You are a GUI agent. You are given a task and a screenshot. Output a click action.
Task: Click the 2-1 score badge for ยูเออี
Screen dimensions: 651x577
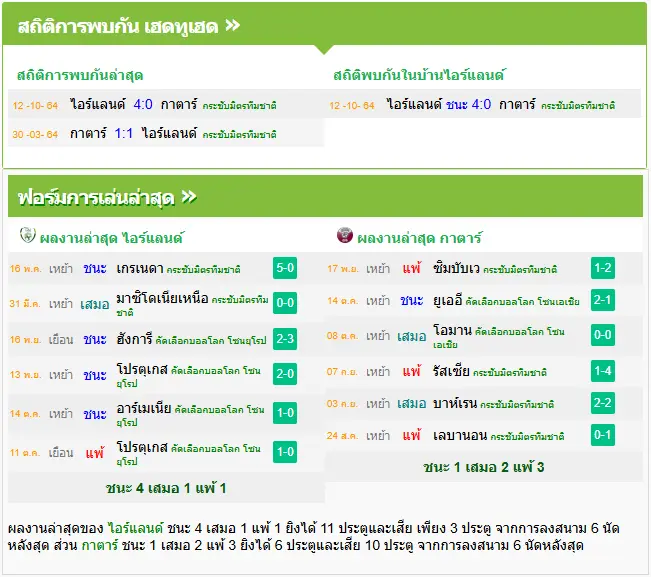pos(603,300)
